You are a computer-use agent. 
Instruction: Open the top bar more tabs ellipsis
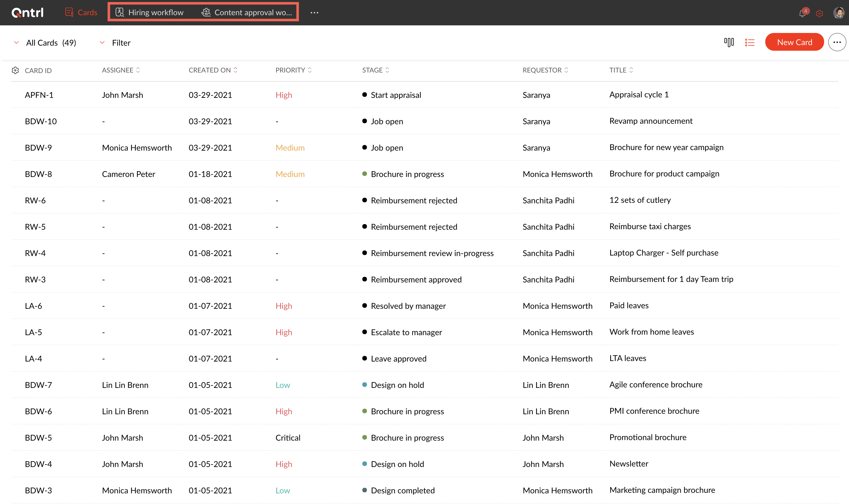(314, 13)
